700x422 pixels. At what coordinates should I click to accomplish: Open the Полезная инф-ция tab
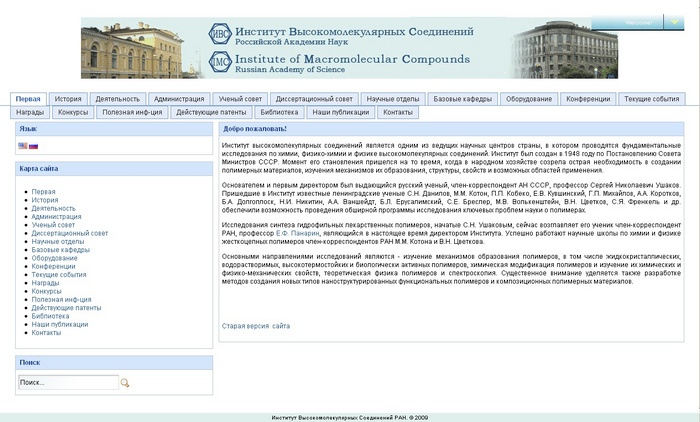[x=132, y=112]
